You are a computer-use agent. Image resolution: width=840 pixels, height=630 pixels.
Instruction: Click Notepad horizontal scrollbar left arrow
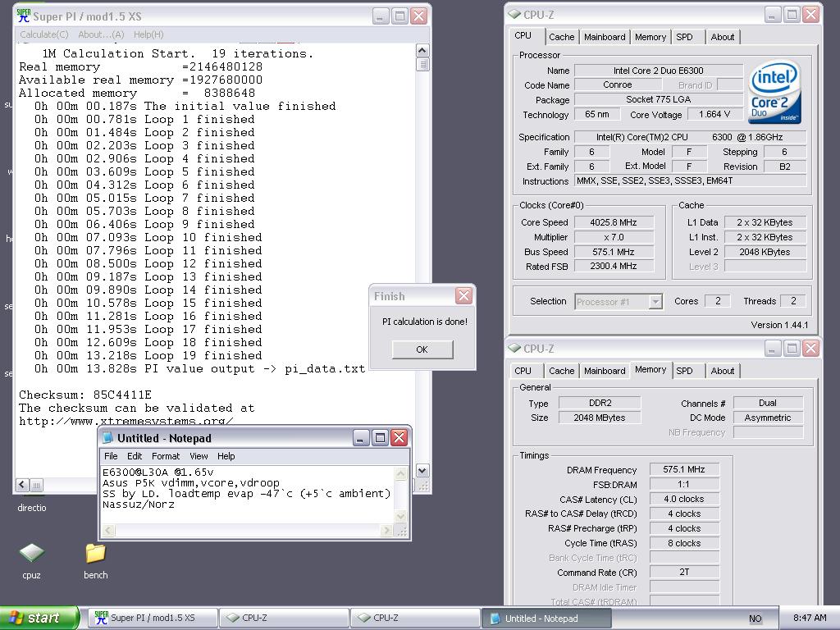107,531
